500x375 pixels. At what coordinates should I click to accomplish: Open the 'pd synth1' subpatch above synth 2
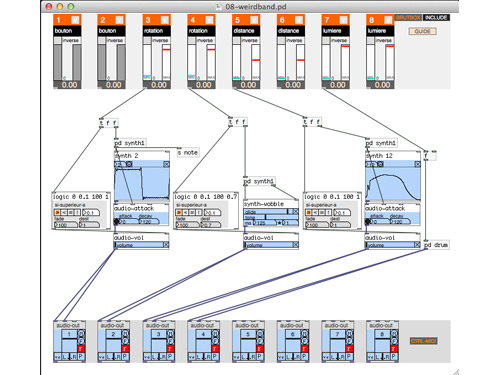pos(130,143)
